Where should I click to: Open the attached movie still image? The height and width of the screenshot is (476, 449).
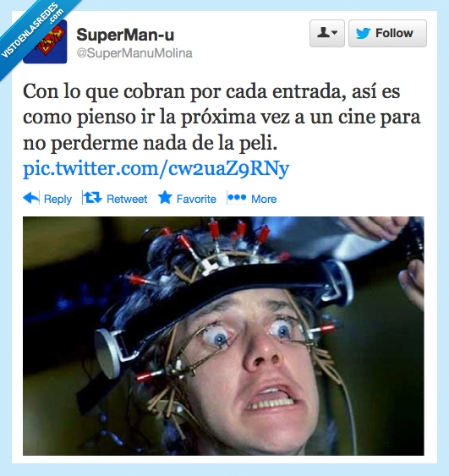[x=223, y=336]
